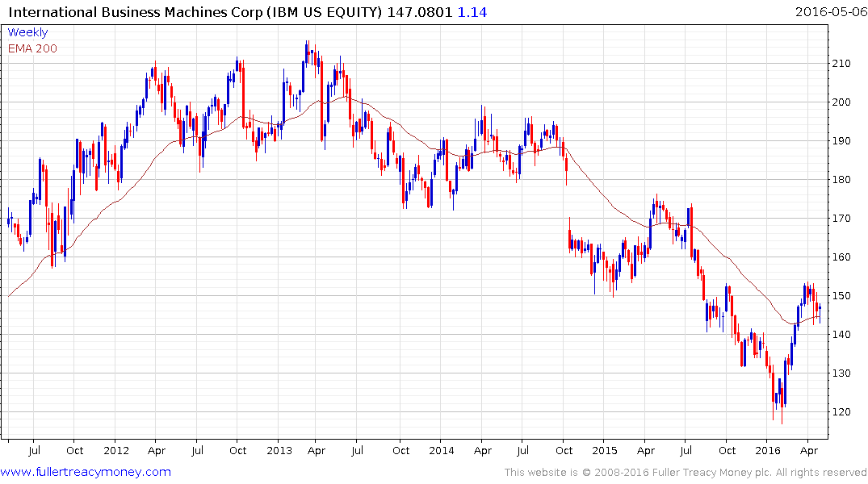This screenshot has width=868, height=484.
Task: Click the 170 price axis label
Action: [x=841, y=219]
